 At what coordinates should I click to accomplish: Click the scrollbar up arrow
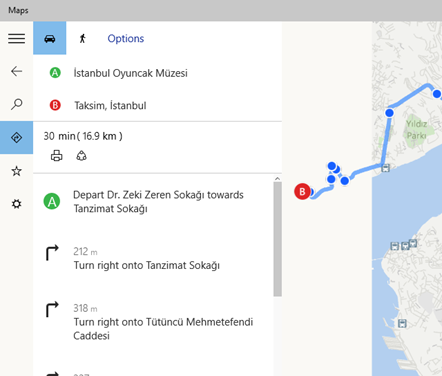pyautogui.click(x=277, y=179)
